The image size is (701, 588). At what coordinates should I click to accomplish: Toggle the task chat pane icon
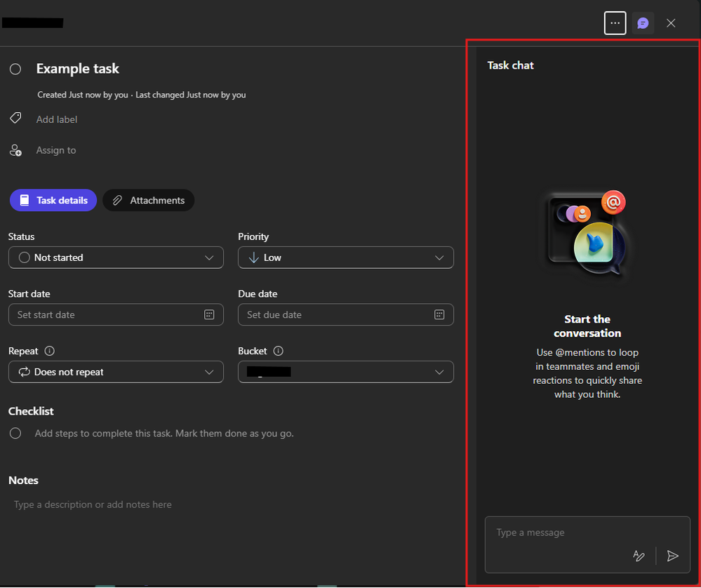pos(643,23)
